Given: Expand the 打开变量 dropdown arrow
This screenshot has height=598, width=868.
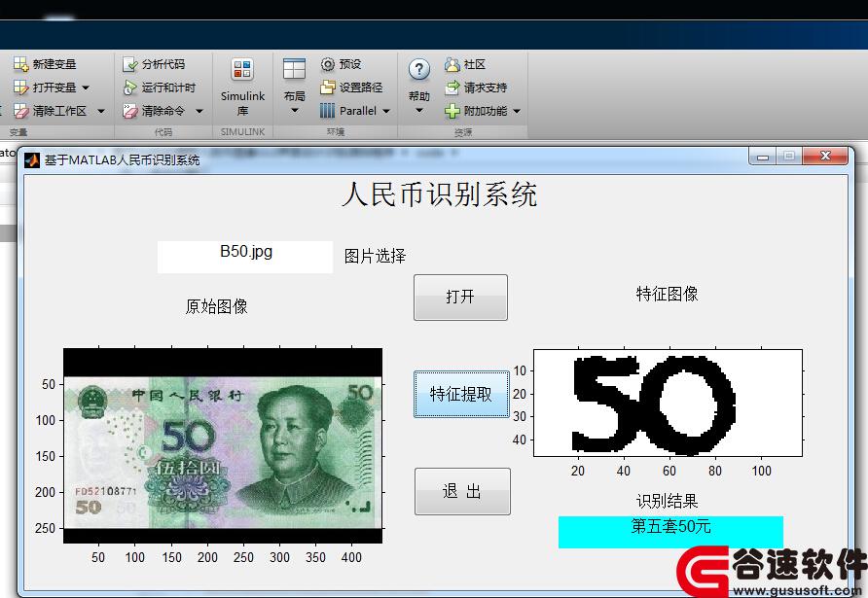Looking at the screenshot, I should click(86, 88).
